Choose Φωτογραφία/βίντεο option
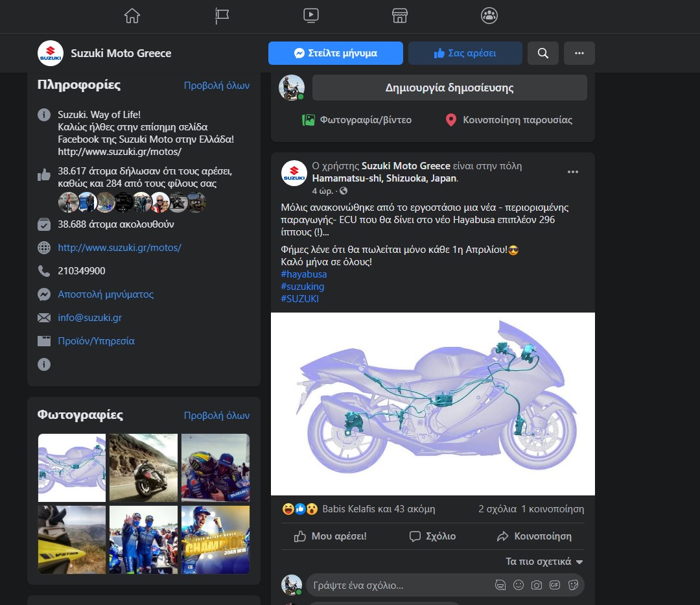The width and height of the screenshot is (700, 605). coord(357,120)
